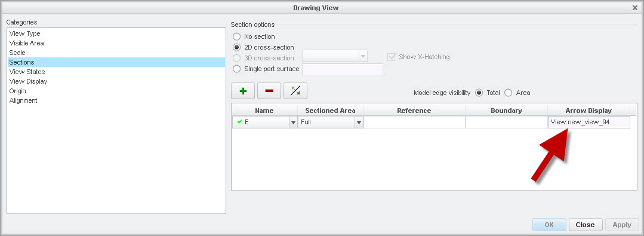Confirm the dialog with the OK button

point(549,225)
